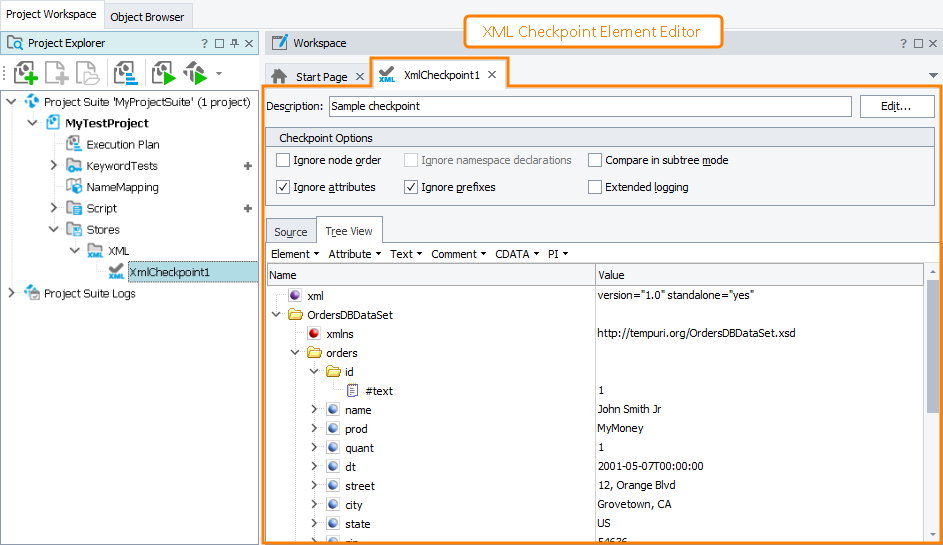The height and width of the screenshot is (545, 943).
Task: Click the Run Project toolbar icon
Action: point(163,73)
